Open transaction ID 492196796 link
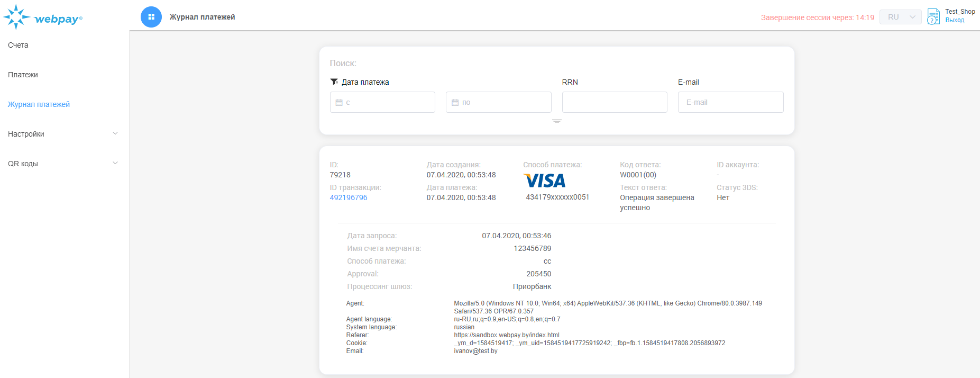This screenshot has width=980, height=378. coord(349,197)
